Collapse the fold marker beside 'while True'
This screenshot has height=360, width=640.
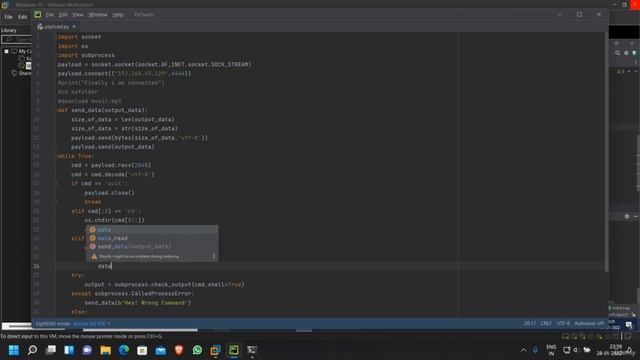[55, 156]
